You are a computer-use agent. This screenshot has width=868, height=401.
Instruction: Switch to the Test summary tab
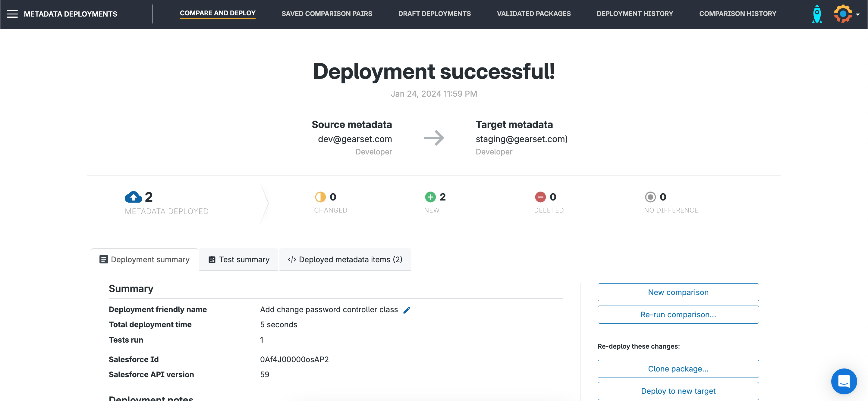(x=239, y=260)
